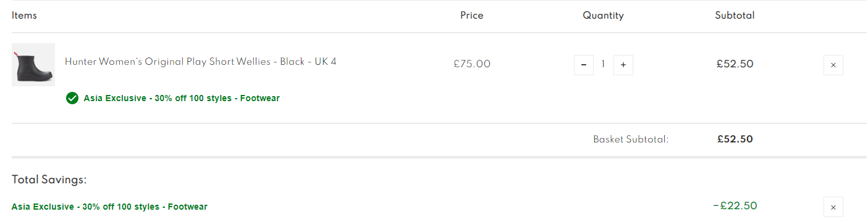The image size is (868, 222).
Task: Click the Price column header
Action: [x=472, y=15]
